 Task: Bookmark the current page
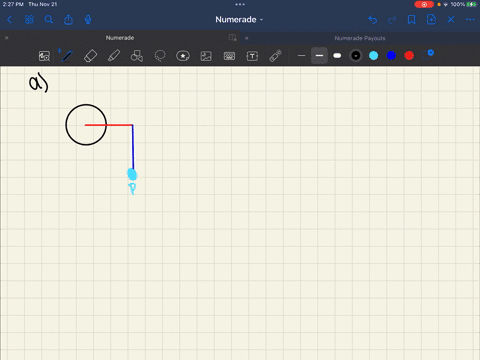point(412,20)
